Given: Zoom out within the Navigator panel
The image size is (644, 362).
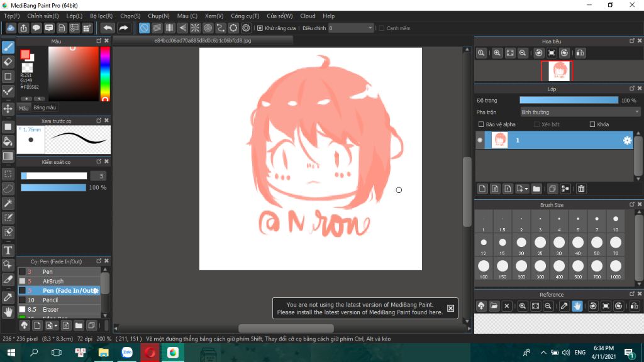Looking at the screenshot, I should tap(523, 53).
